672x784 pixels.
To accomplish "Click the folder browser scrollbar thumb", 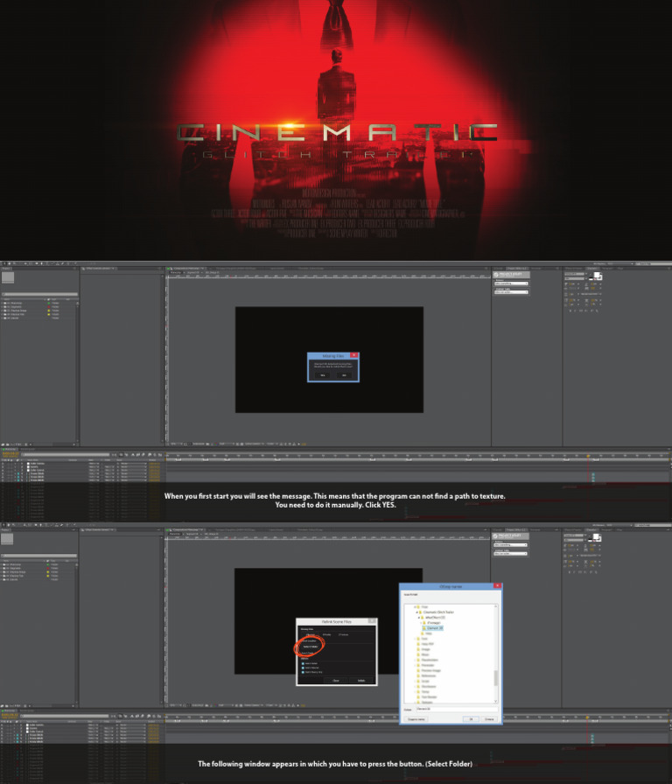I will tap(496, 678).
